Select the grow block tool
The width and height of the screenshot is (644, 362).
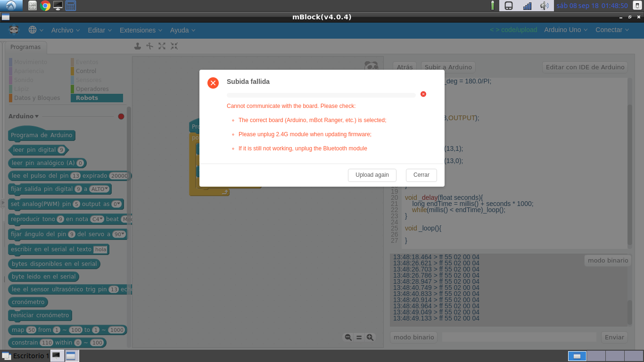point(162,46)
